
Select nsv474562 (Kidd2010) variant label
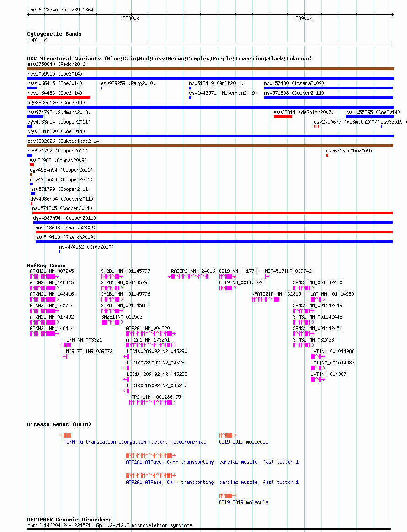(x=86, y=247)
